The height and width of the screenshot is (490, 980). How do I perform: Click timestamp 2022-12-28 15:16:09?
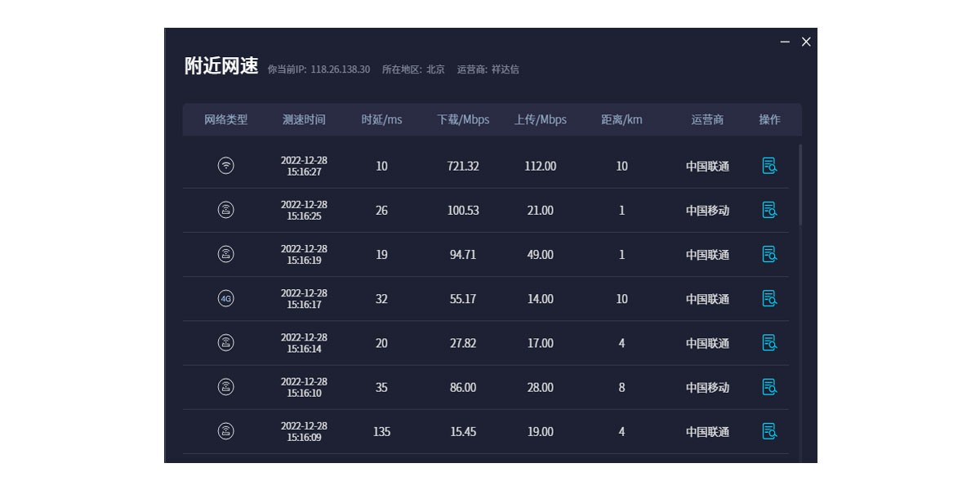click(x=304, y=430)
